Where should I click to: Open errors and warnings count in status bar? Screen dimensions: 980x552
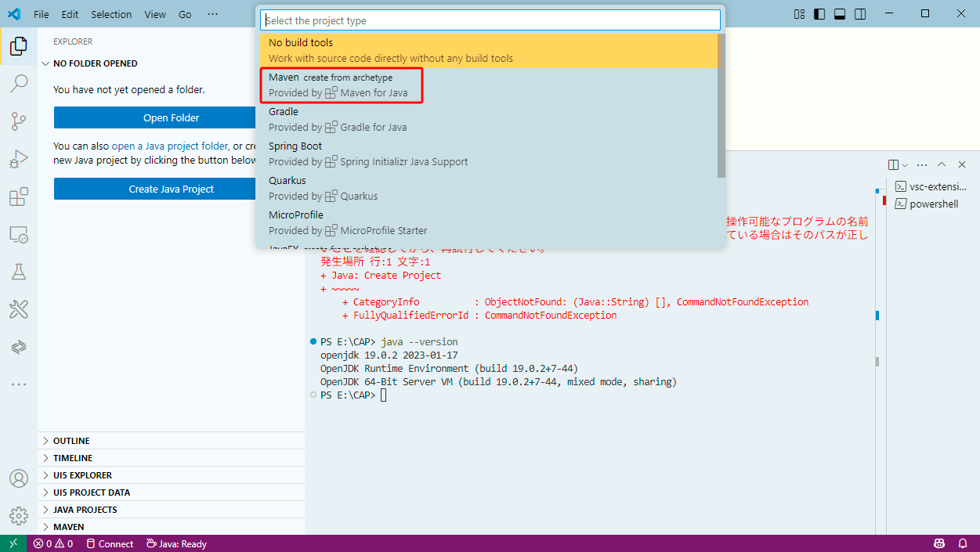[x=54, y=543]
